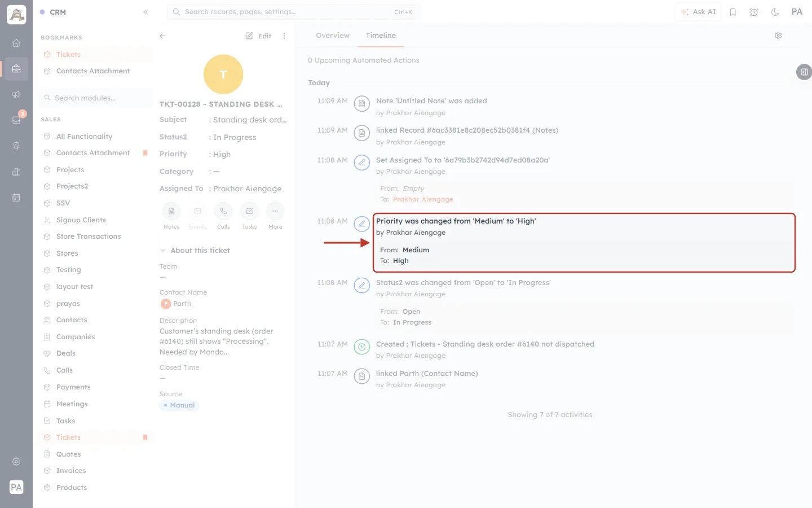Open the alarm clock reminders icon

[754, 12]
